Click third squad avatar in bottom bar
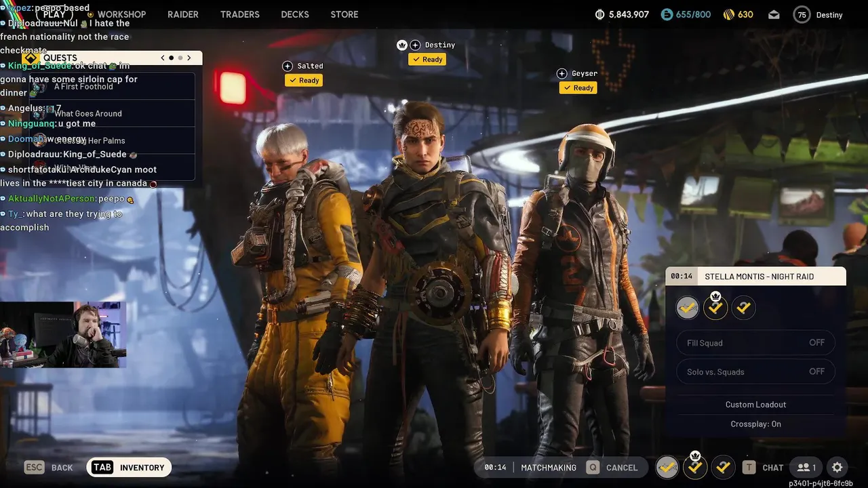The width and height of the screenshot is (868, 488). [723, 467]
